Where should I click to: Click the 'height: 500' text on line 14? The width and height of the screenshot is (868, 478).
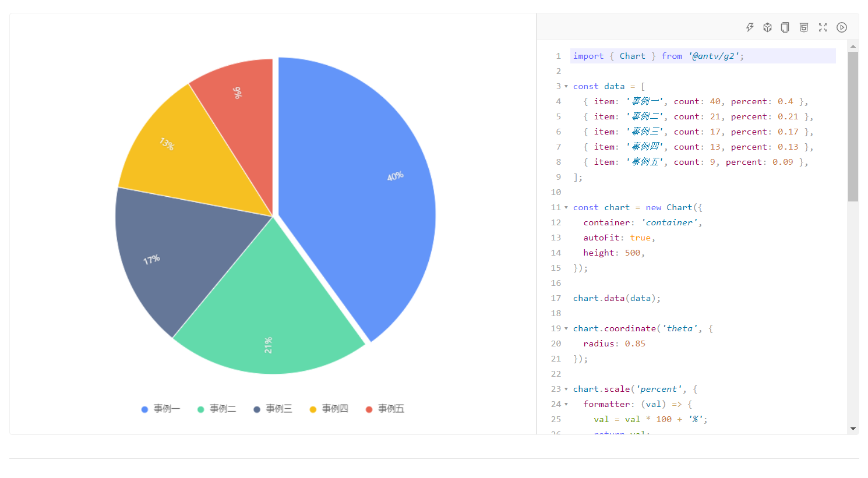click(x=612, y=253)
